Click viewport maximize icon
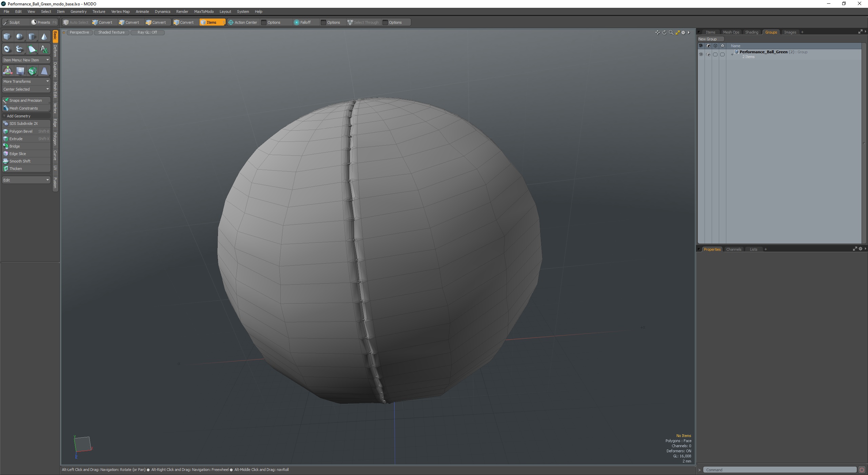The height and width of the screenshot is (475, 868). [x=677, y=33]
